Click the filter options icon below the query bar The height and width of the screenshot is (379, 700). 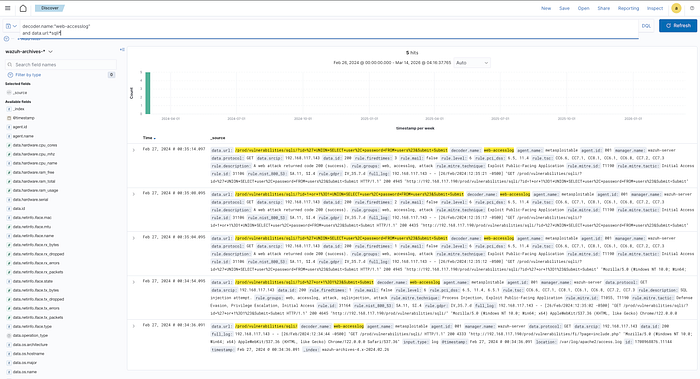click(7, 39)
